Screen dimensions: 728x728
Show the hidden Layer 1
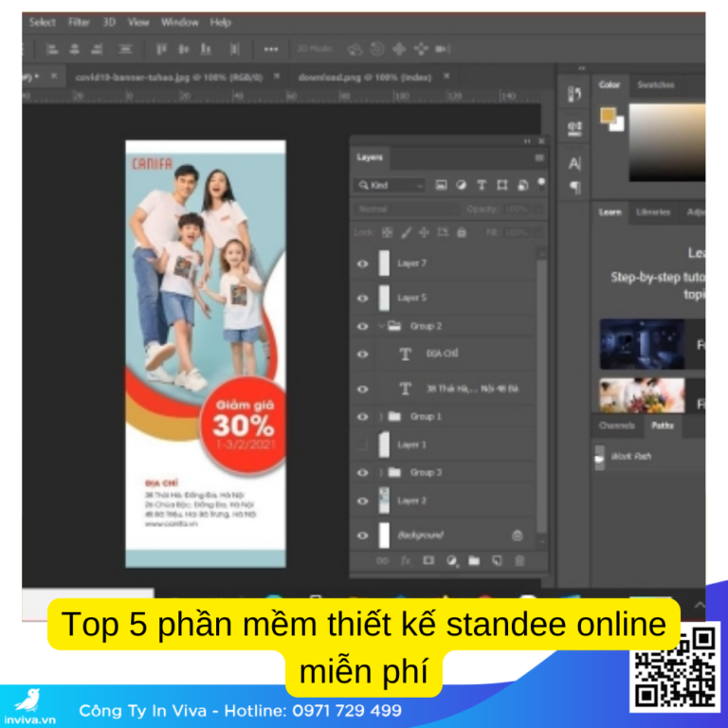363,445
